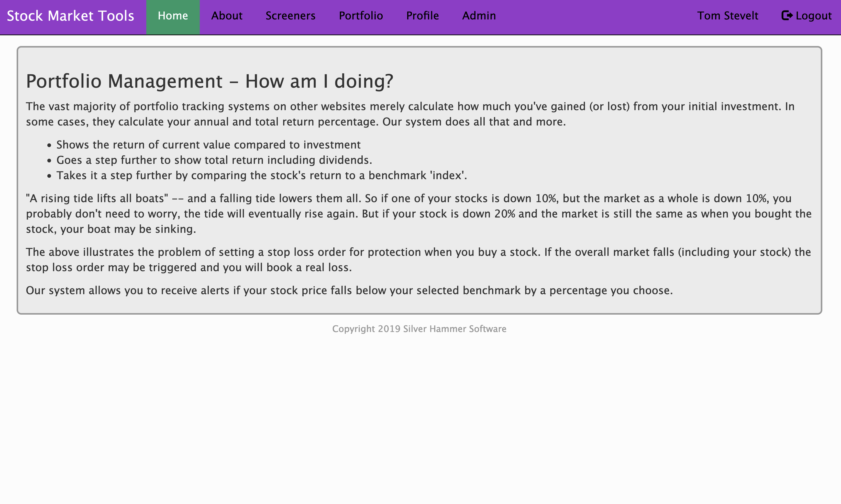This screenshot has height=504, width=841.
Task: Click the bullet 'Shows the return of current value'
Action: tap(208, 145)
